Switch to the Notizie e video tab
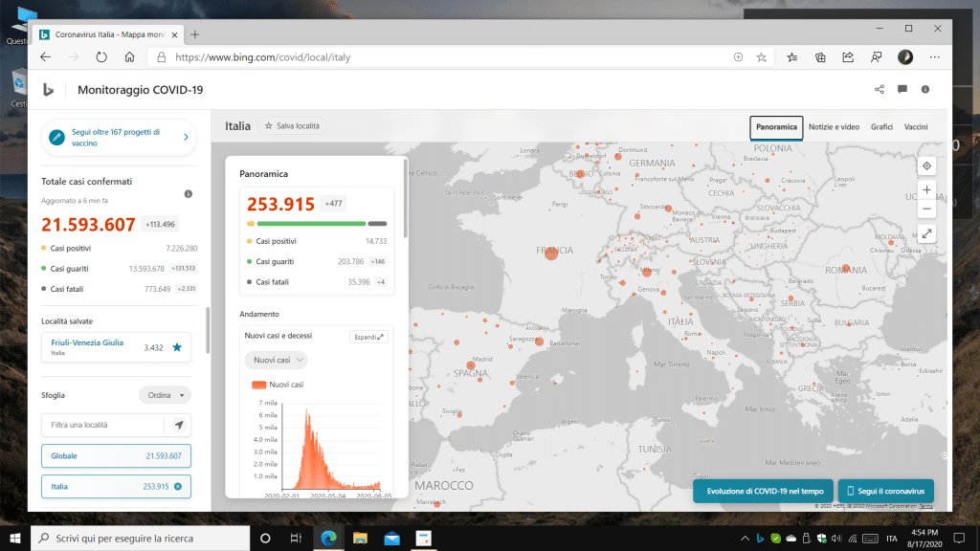 coord(834,127)
